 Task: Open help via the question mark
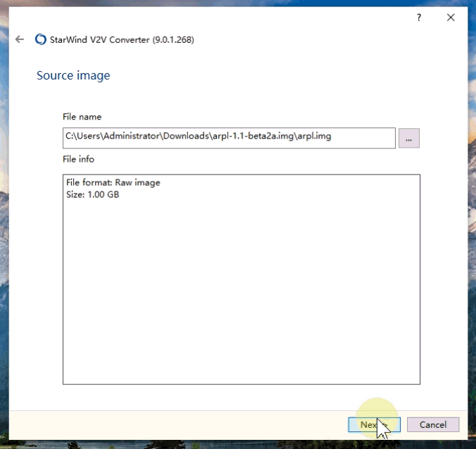tap(419, 18)
